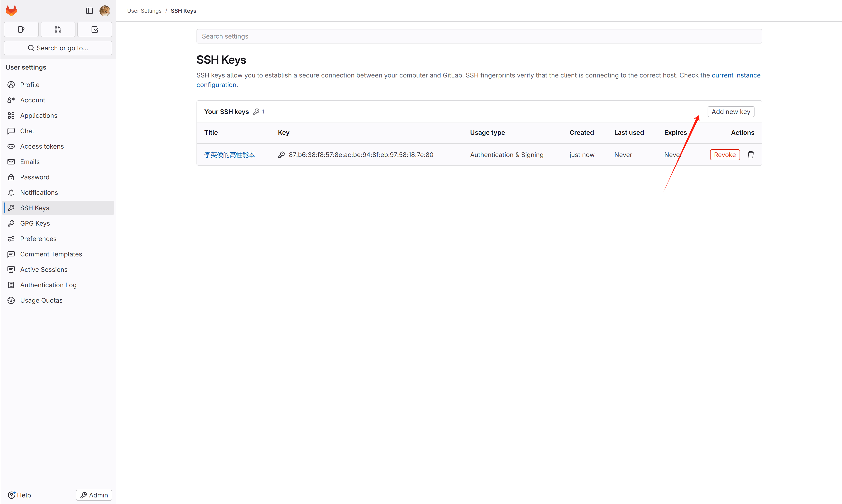Open Access tokens in sidebar
842x504 pixels.
tap(42, 146)
